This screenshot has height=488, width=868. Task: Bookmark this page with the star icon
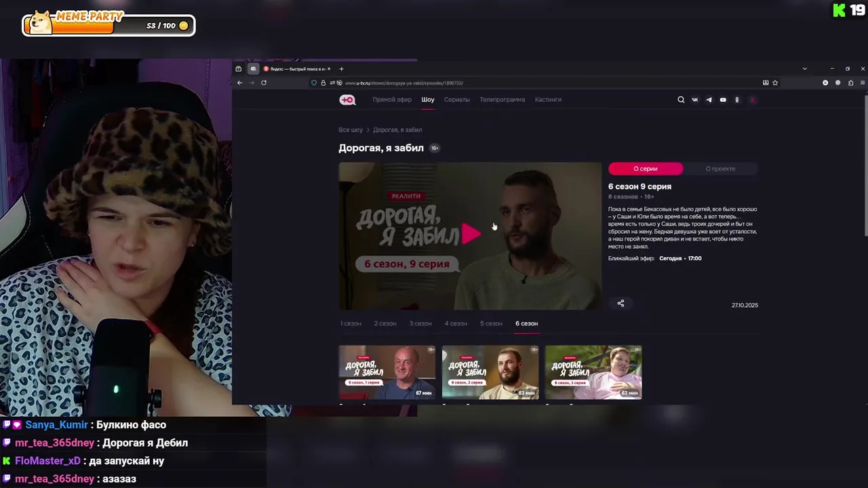pyautogui.click(x=775, y=83)
